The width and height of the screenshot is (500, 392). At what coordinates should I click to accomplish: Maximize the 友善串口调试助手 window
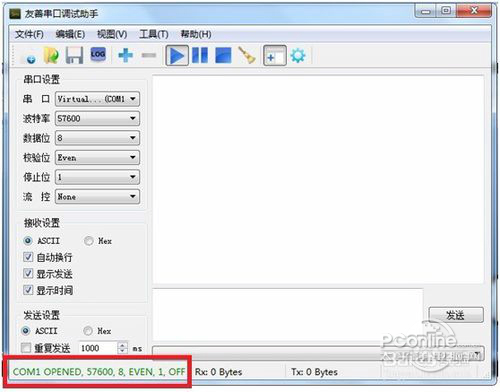pos(446,11)
